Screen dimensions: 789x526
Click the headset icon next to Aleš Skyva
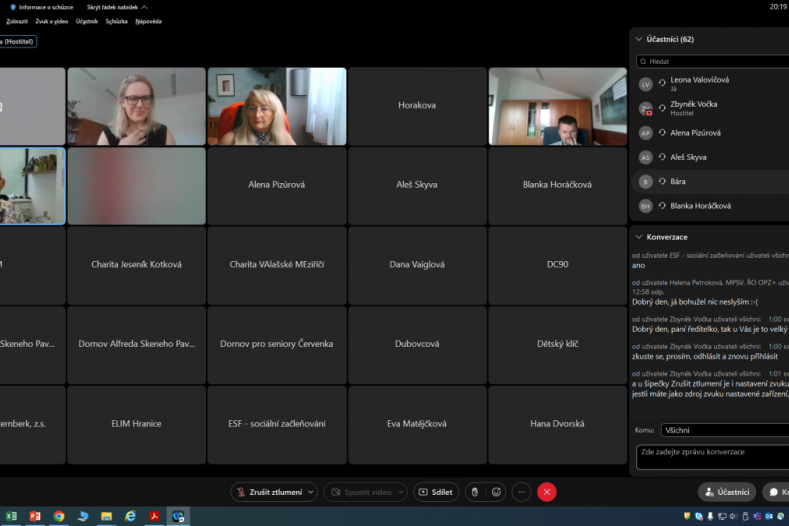coord(662,157)
